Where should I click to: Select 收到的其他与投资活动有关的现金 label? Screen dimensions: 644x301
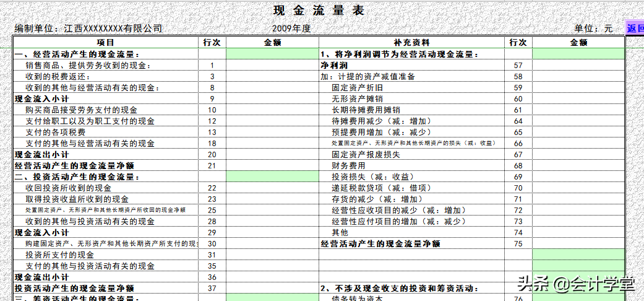[x=90, y=222]
